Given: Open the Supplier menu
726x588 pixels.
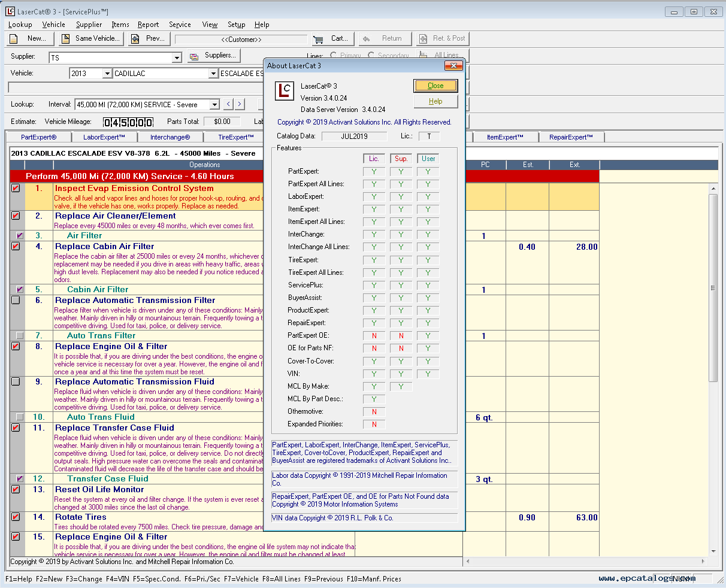Looking at the screenshot, I should (89, 25).
